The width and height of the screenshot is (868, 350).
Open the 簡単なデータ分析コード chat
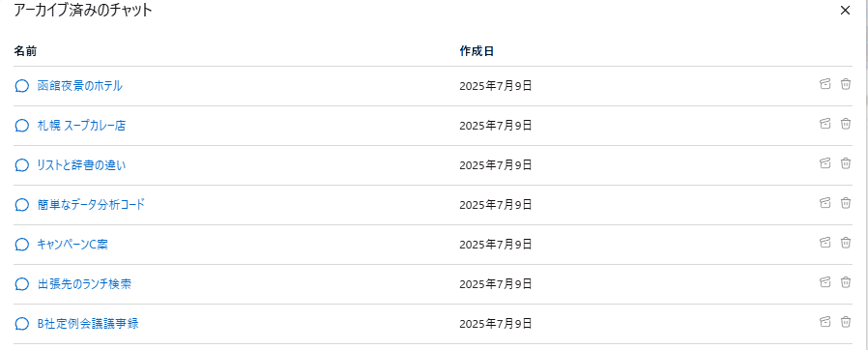[91, 205]
